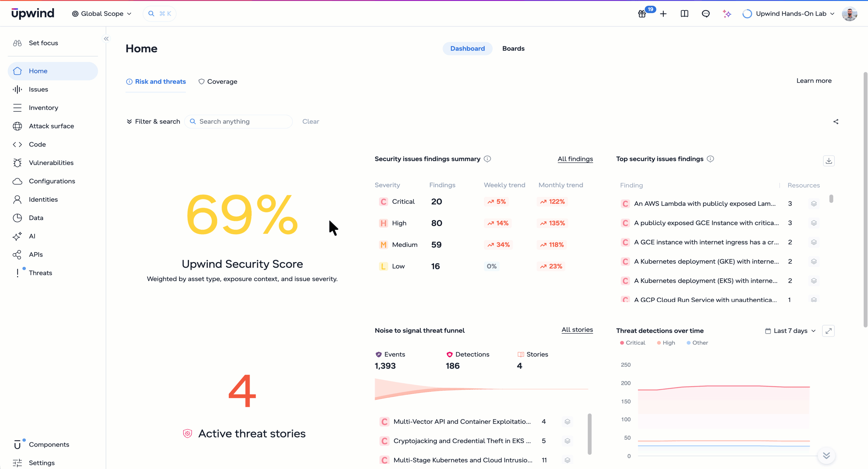Click Clear filter button
This screenshot has width=868, height=469.
pyautogui.click(x=310, y=121)
